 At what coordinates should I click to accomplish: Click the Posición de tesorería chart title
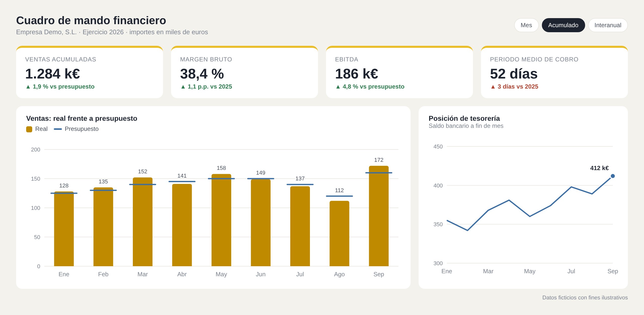(464, 119)
